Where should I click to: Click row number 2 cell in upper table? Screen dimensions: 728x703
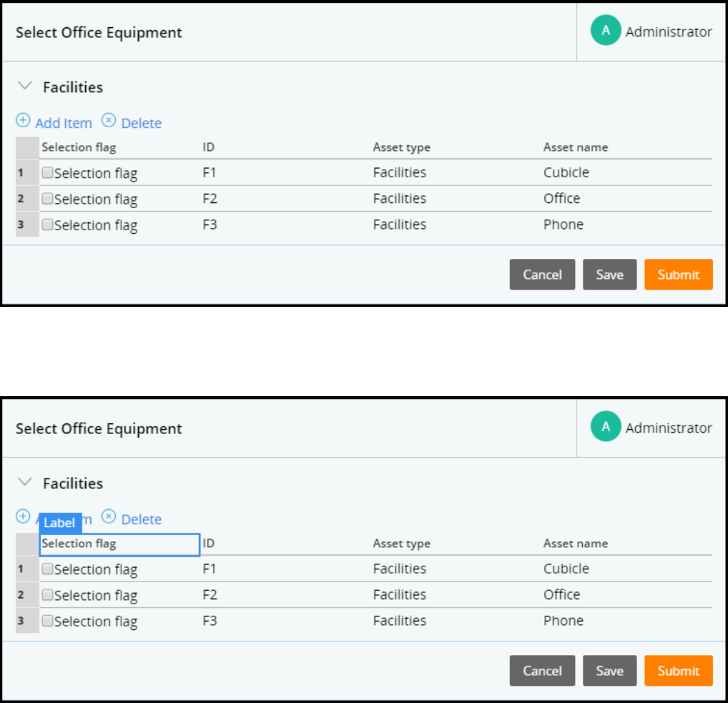pos(21,199)
